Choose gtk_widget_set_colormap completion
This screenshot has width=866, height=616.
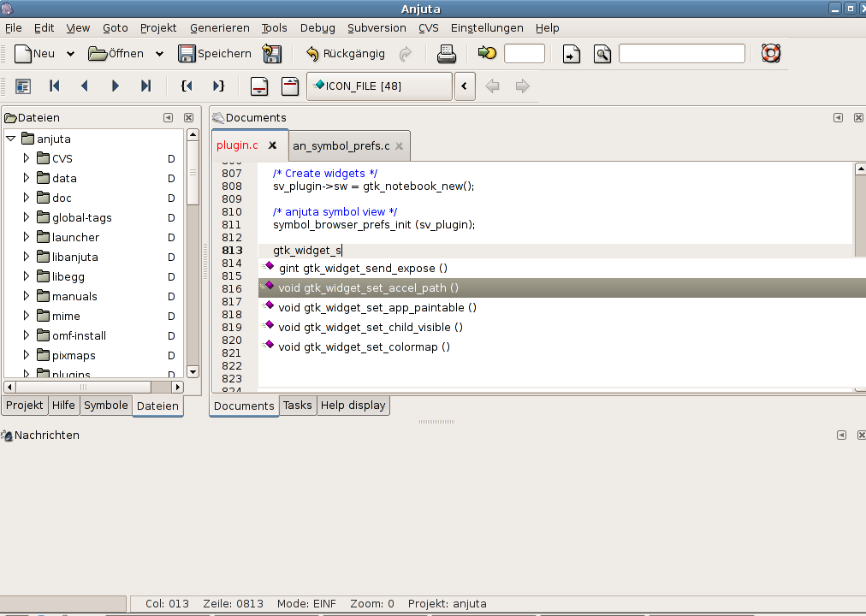coord(562,347)
